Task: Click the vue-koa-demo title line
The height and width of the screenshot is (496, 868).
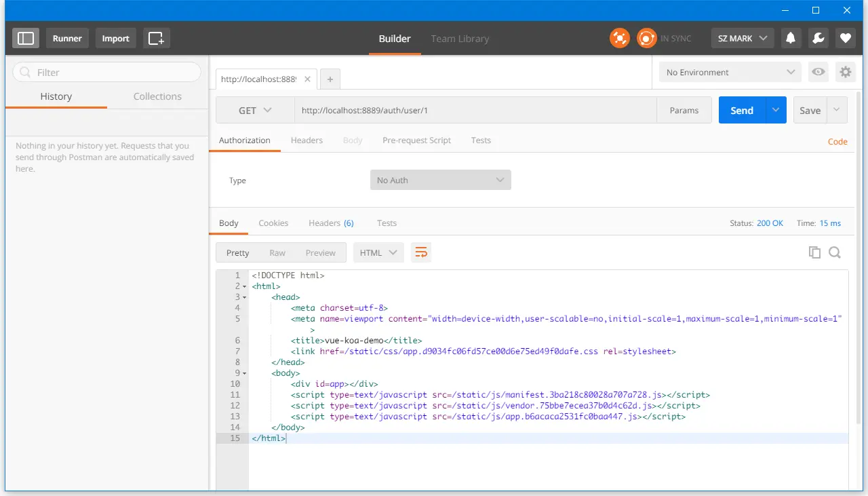Action: [x=357, y=341]
